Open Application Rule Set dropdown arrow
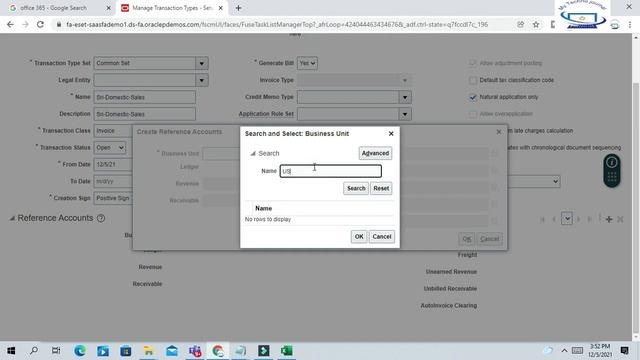 (405, 114)
